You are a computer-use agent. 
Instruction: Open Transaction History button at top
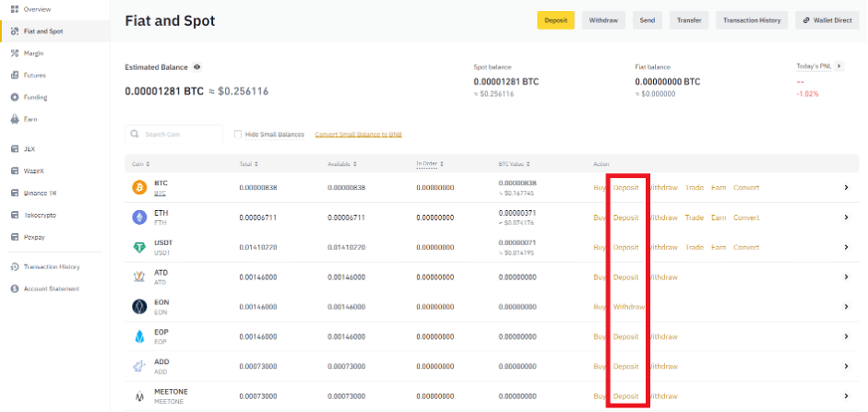752,20
